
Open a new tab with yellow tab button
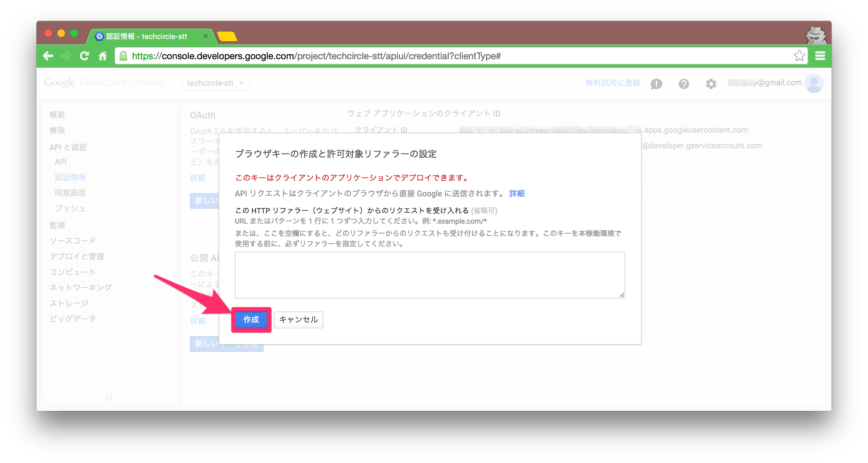click(x=227, y=36)
